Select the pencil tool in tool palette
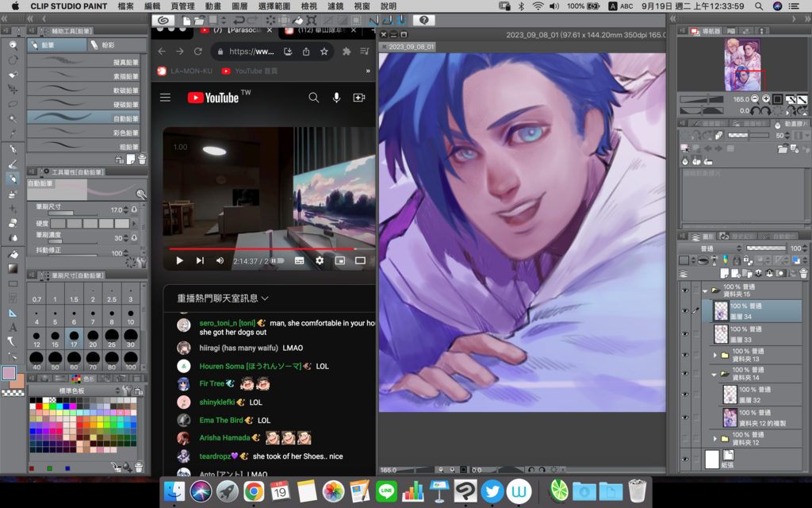The width and height of the screenshot is (812, 508). coord(13,179)
